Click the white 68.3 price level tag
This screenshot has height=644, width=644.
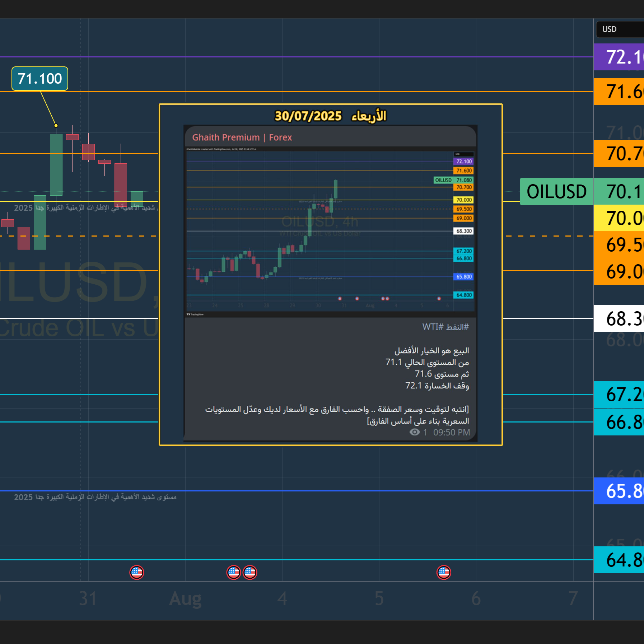[x=619, y=319]
